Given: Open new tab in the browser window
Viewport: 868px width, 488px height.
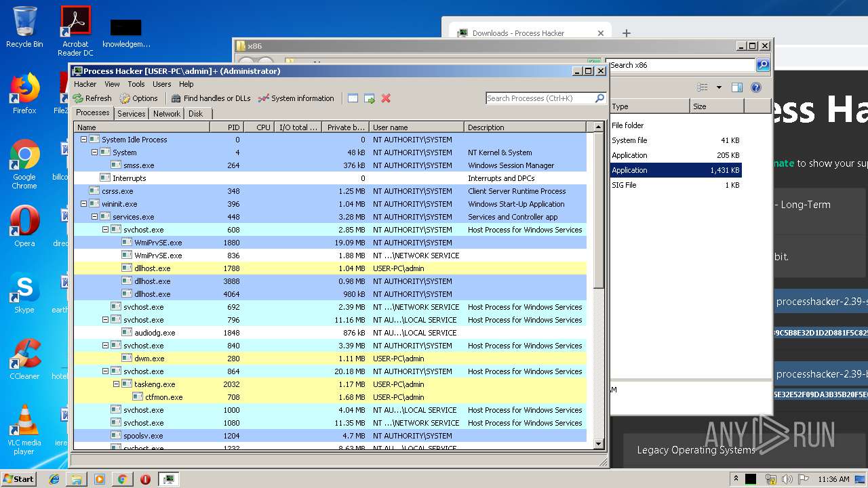Looking at the screenshot, I should point(627,33).
